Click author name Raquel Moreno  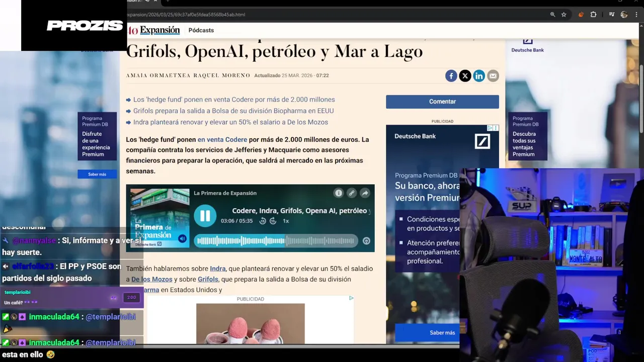tap(221, 75)
